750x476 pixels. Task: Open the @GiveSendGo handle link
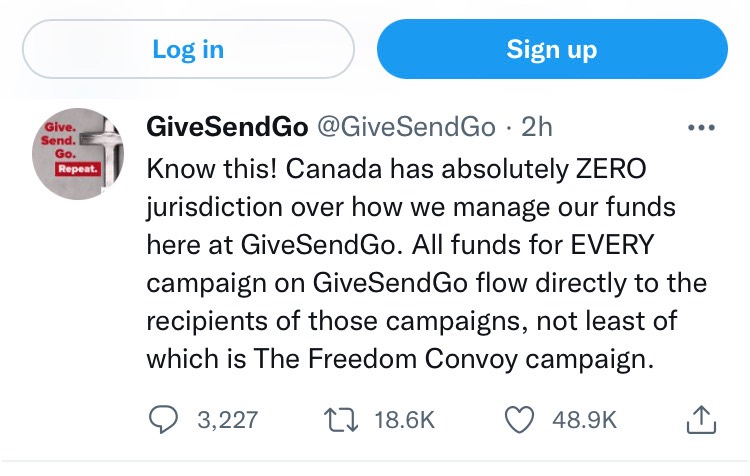coord(406,127)
